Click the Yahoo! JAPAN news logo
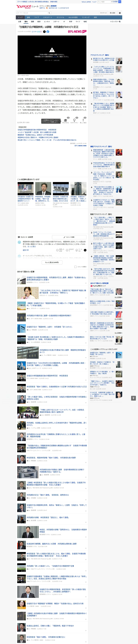This screenshot has height=644, width=138. (27, 7)
